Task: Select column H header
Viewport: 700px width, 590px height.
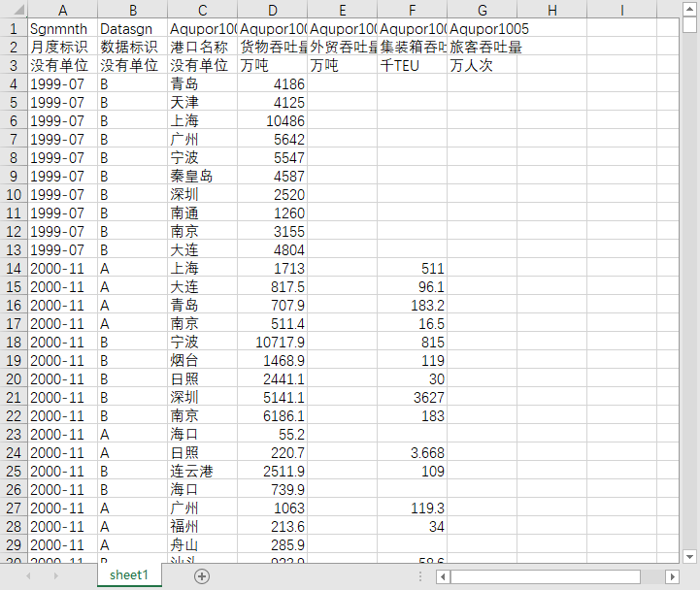Action: tap(552, 10)
